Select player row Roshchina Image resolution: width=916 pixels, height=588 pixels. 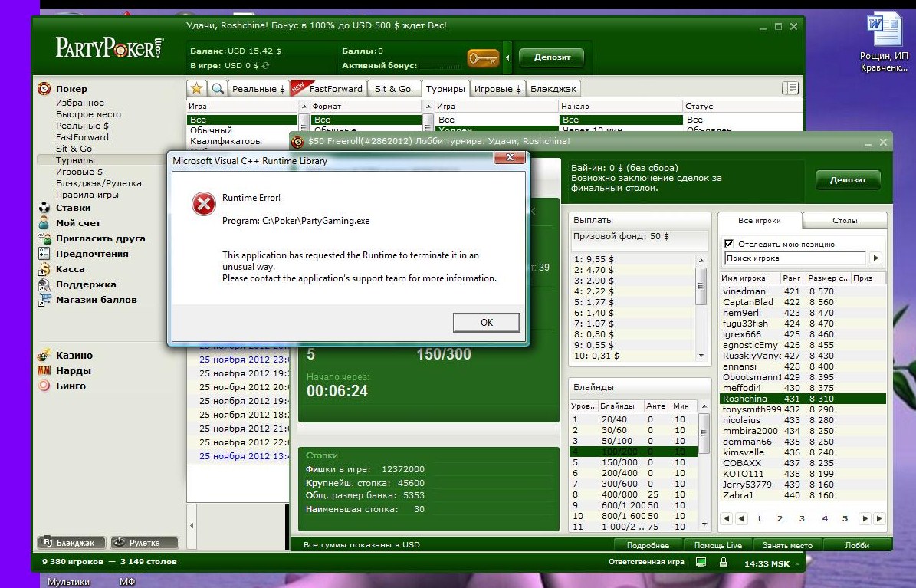click(x=803, y=399)
